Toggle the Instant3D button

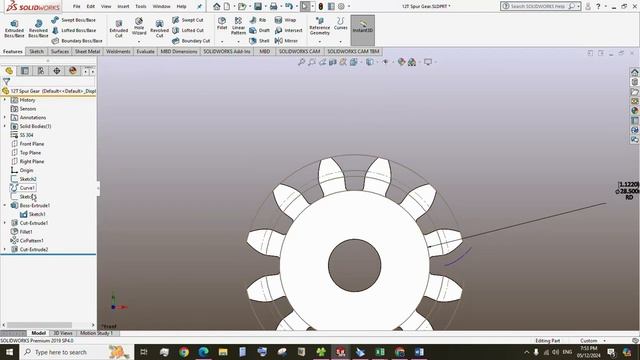[x=362, y=30]
